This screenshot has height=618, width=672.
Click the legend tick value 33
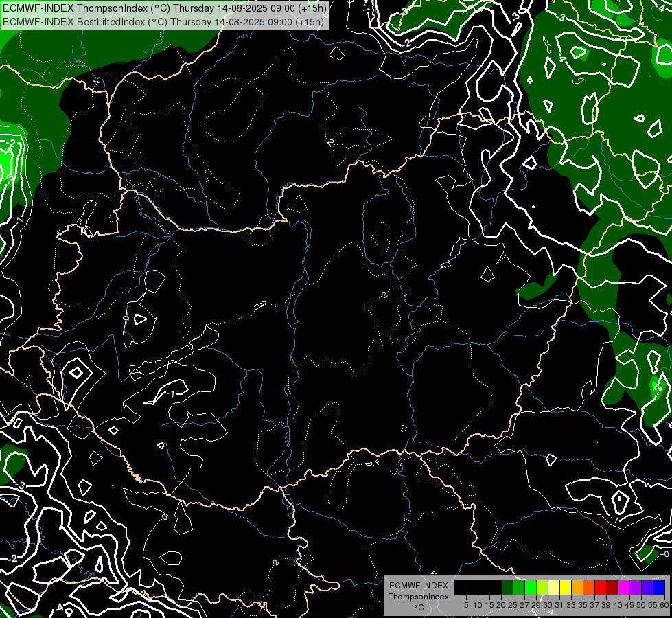571,605
